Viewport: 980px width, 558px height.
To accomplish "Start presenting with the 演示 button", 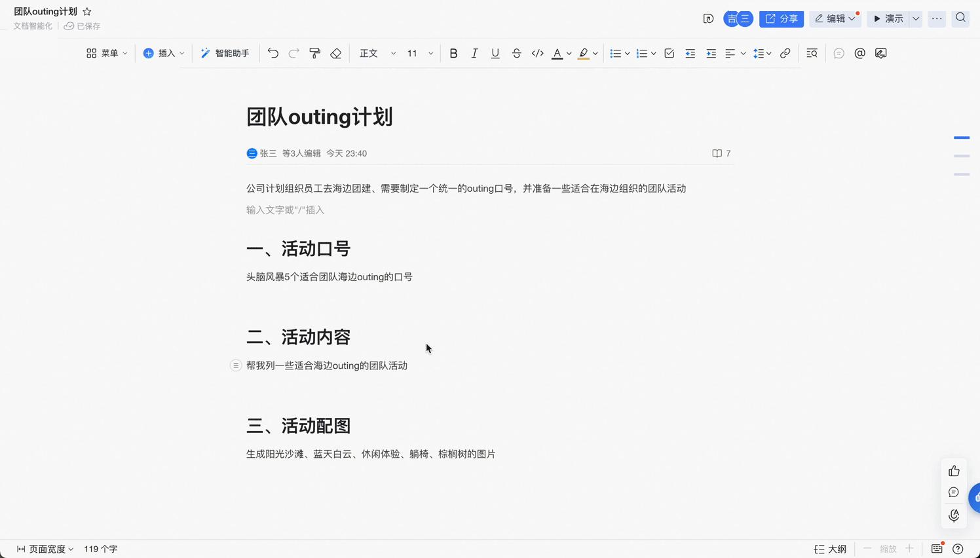I will [x=892, y=18].
